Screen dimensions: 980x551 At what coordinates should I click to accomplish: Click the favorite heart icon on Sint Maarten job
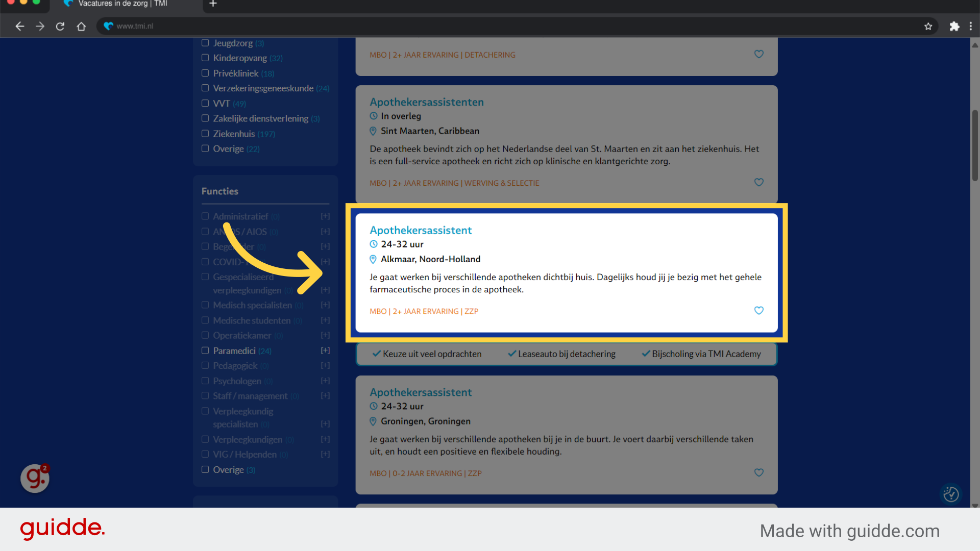758,182
